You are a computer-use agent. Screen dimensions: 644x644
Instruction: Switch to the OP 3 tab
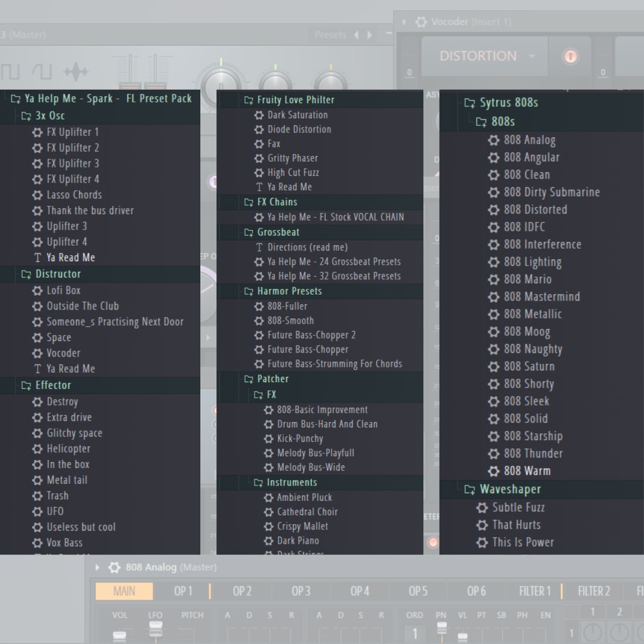[x=301, y=591]
